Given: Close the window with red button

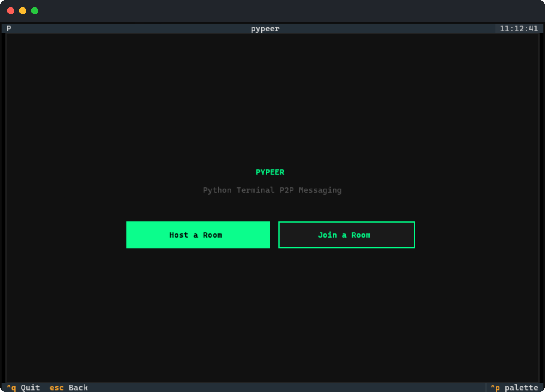Looking at the screenshot, I should point(11,11).
